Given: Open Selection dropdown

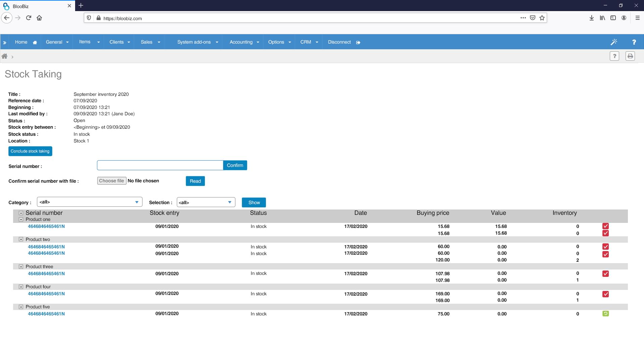Looking at the screenshot, I should coord(206,202).
